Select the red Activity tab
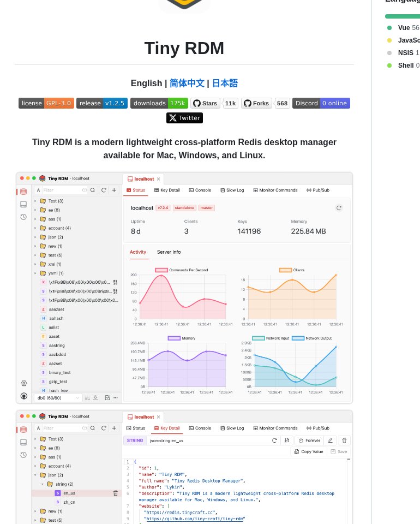420x524 pixels. click(138, 252)
